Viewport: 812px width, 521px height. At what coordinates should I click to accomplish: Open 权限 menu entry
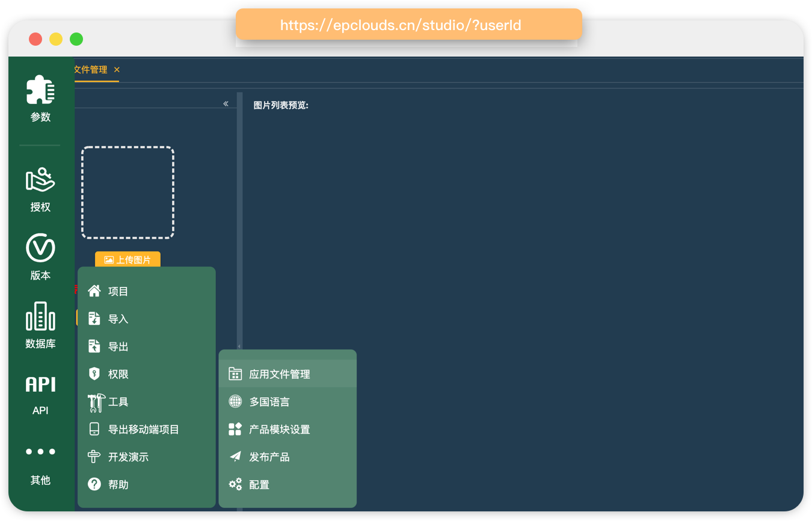147,374
